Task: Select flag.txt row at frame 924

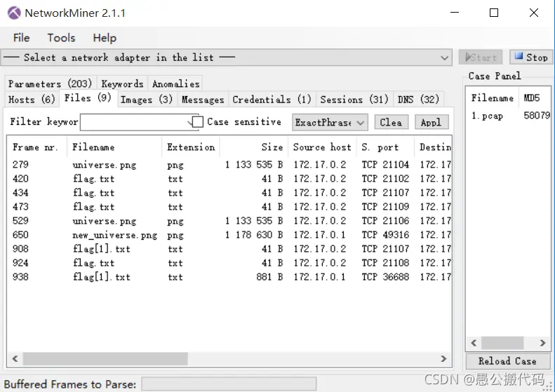Action: point(229,263)
